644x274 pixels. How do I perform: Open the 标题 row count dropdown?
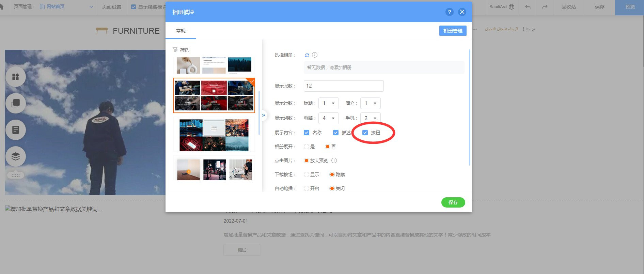328,103
